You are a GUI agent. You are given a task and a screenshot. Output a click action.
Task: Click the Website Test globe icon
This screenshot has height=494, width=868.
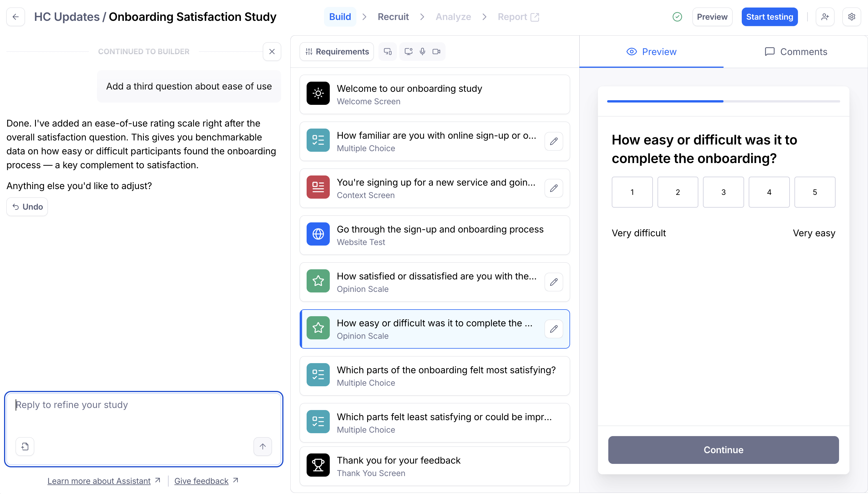(x=318, y=234)
